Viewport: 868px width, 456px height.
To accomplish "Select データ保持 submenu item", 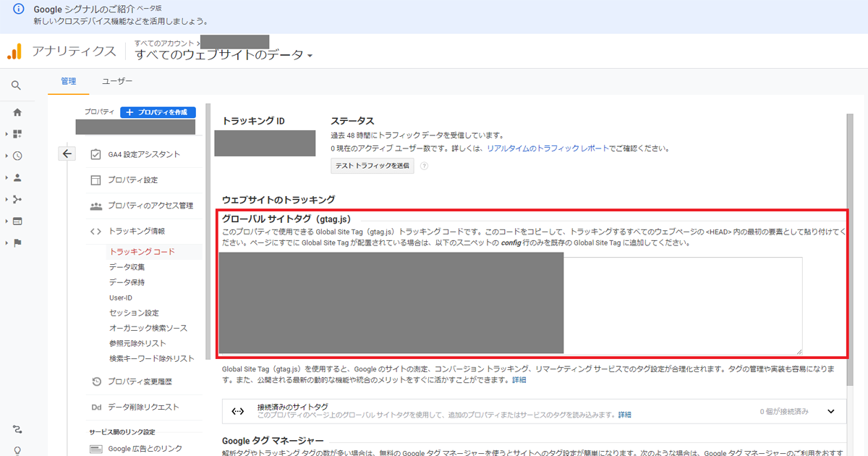I will (127, 282).
